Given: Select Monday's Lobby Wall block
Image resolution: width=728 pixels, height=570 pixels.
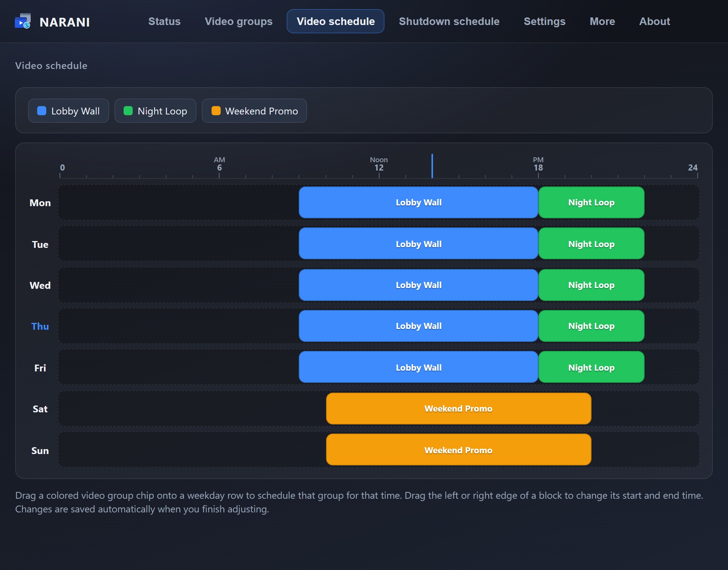Looking at the screenshot, I should (419, 202).
